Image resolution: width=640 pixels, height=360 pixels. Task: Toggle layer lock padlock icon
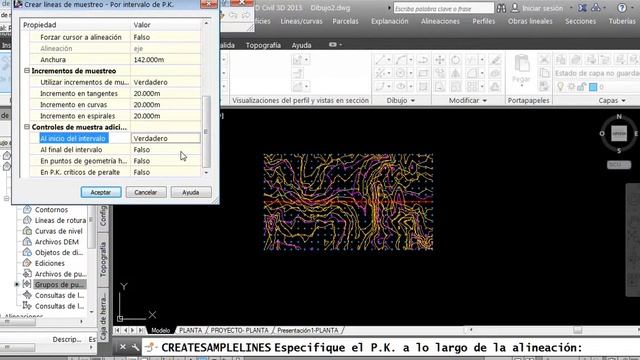tap(582, 87)
